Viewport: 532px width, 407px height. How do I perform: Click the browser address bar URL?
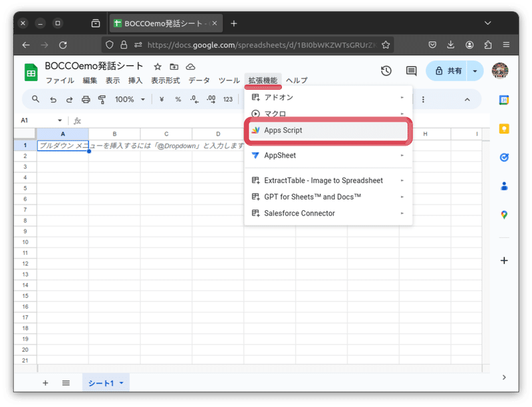tap(261, 45)
